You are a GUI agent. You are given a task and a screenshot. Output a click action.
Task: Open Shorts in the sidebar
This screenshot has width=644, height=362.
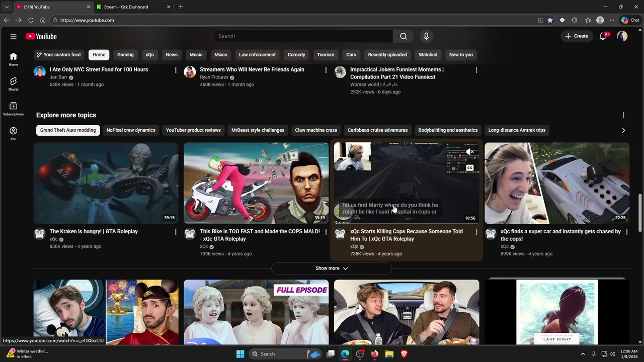(x=14, y=84)
